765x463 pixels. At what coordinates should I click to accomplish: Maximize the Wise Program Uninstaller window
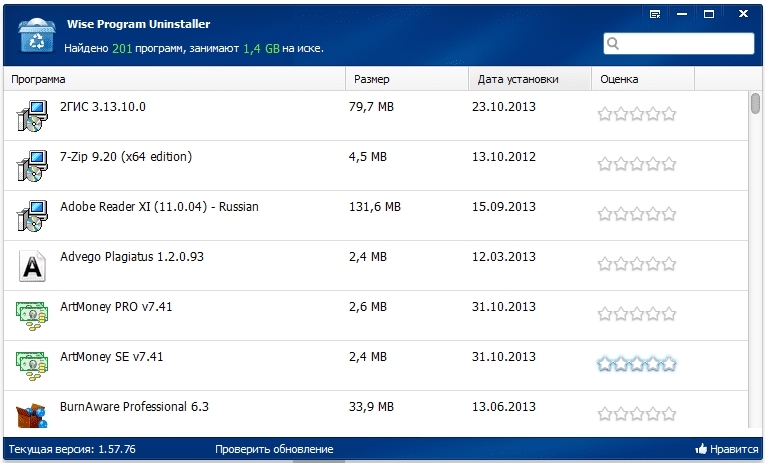(x=709, y=14)
